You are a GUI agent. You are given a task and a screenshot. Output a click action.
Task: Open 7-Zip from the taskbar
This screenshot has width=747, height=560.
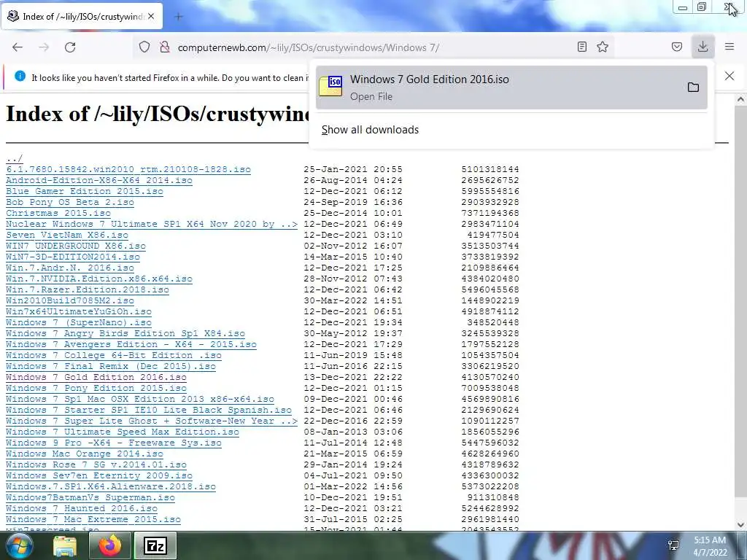pyautogui.click(x=155, y=545)
